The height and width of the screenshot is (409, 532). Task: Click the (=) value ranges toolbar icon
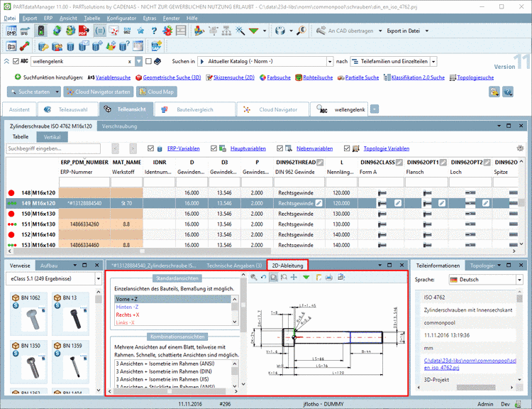[x=100, y=31]
